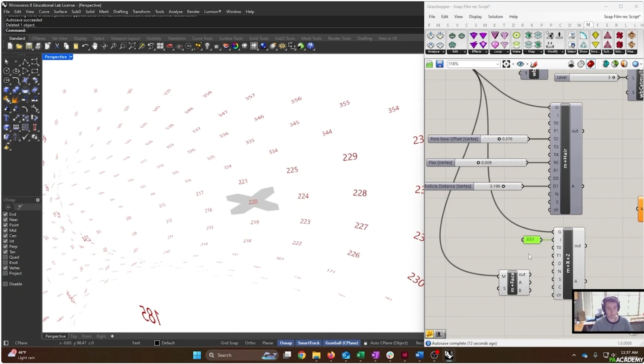Screen dimensions: 644x364
Task: Open the Analyze menu in Rhino
Action: [175, 12]
